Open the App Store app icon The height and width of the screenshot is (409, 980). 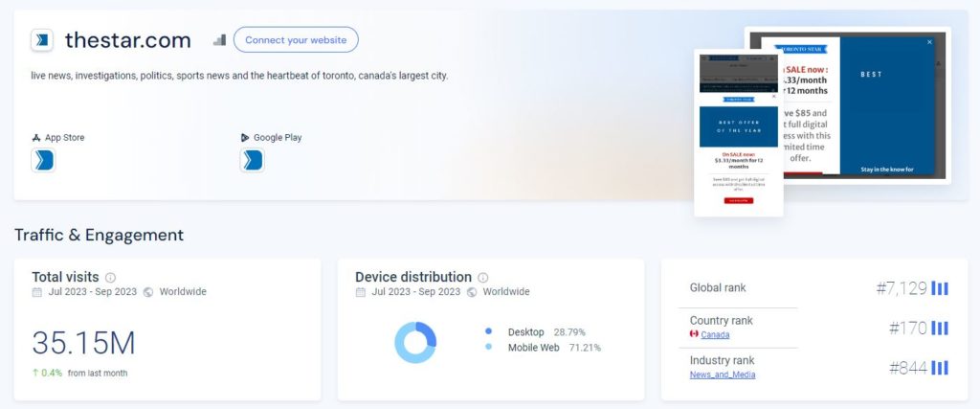(x=43, y=160)
